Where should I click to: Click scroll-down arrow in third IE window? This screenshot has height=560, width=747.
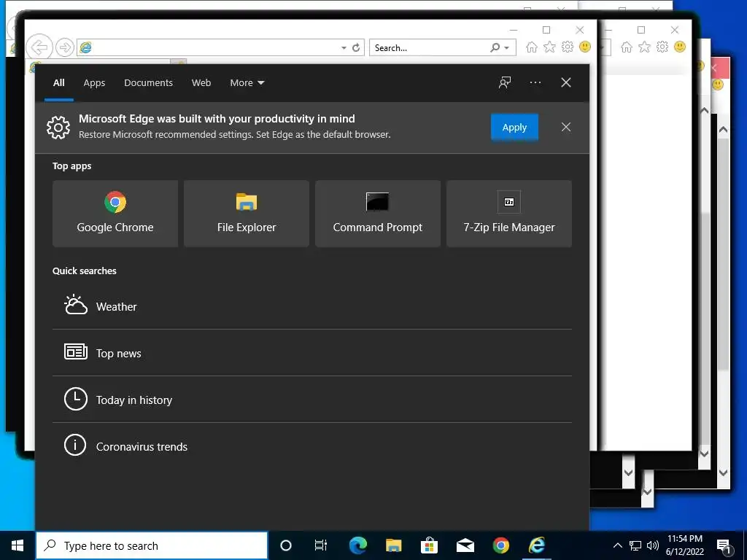tap(704, 454)
